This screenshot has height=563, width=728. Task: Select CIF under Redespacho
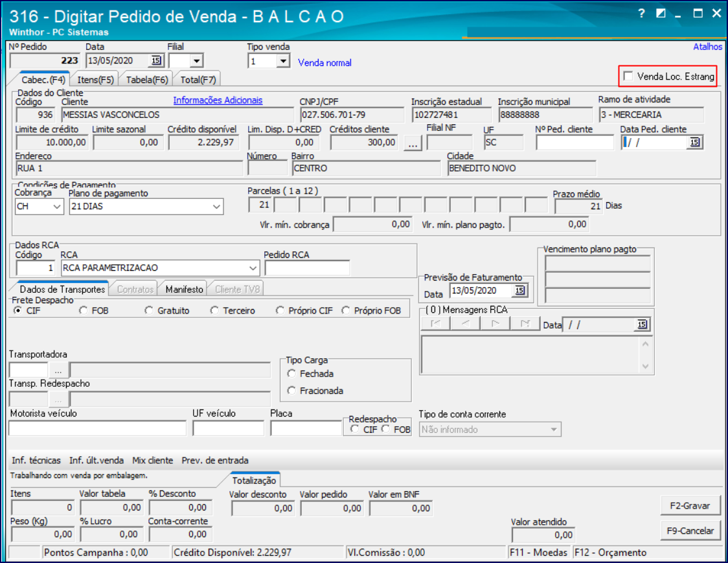click(x=355, y=429)
